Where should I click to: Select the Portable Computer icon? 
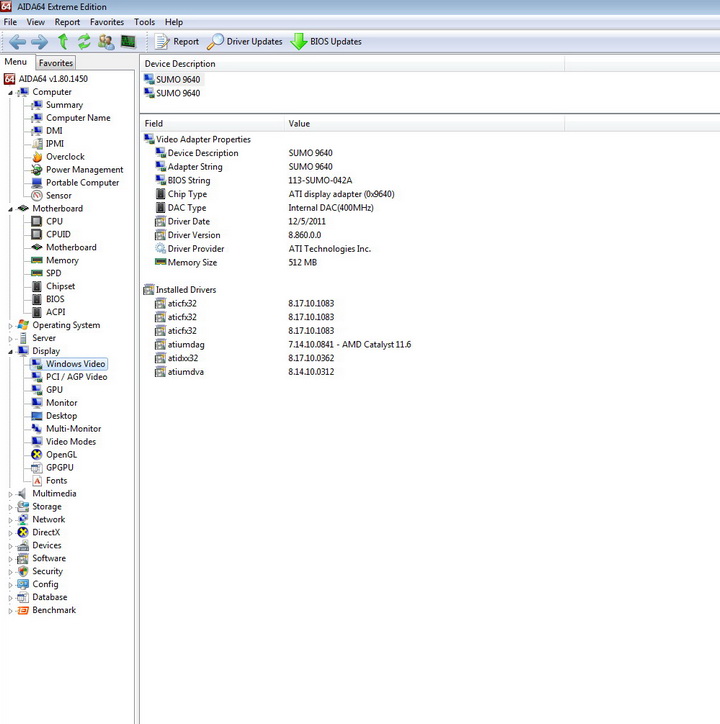tap(37, 183)
